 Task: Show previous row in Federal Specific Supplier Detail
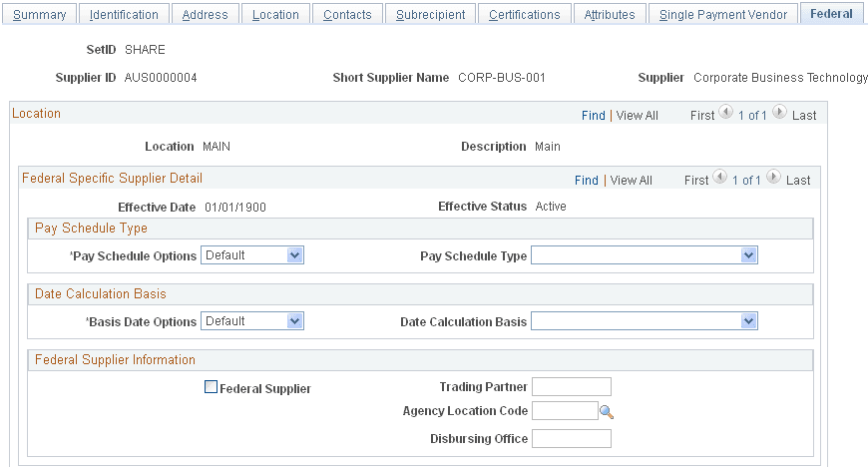719,178
